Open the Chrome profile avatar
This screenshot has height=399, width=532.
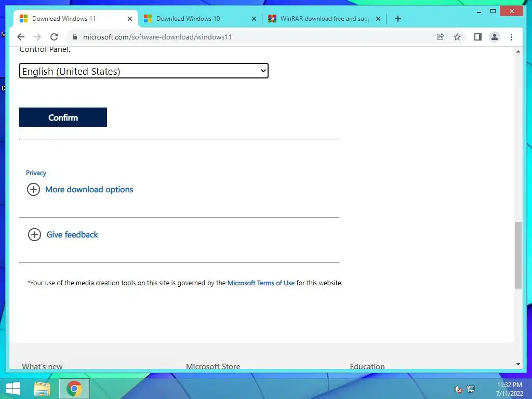(495, 37)
